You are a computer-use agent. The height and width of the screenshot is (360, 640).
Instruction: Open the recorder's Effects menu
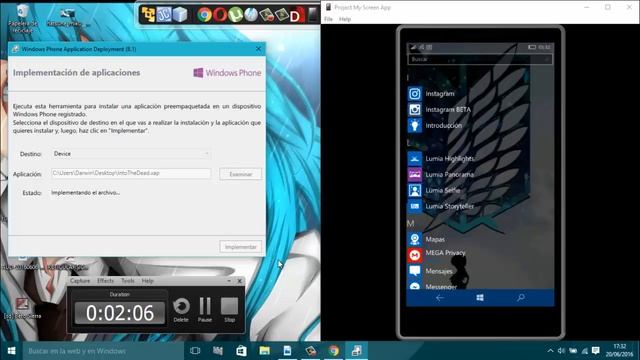pyautogui.click(x=105, y=281)
